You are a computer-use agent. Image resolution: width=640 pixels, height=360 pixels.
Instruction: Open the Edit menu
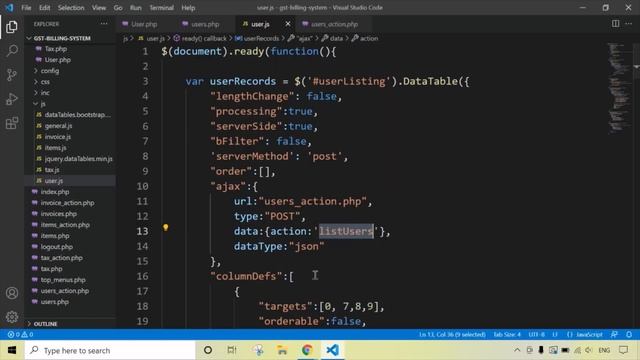[44, 7]
